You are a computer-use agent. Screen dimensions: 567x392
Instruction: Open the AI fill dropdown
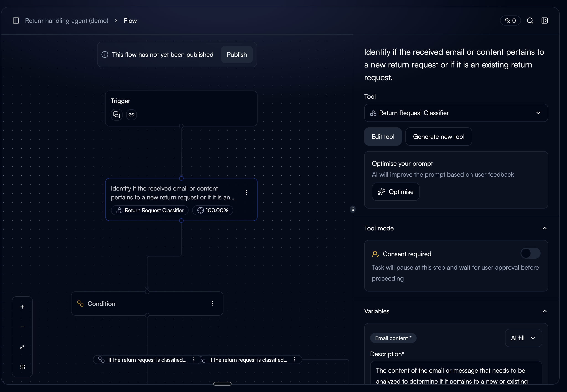(523, 338)
